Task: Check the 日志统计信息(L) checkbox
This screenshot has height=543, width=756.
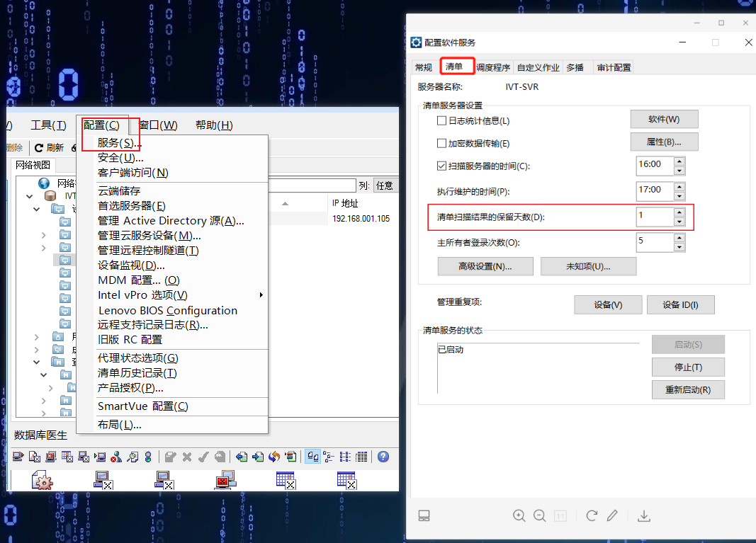Action: pos(441,120)
